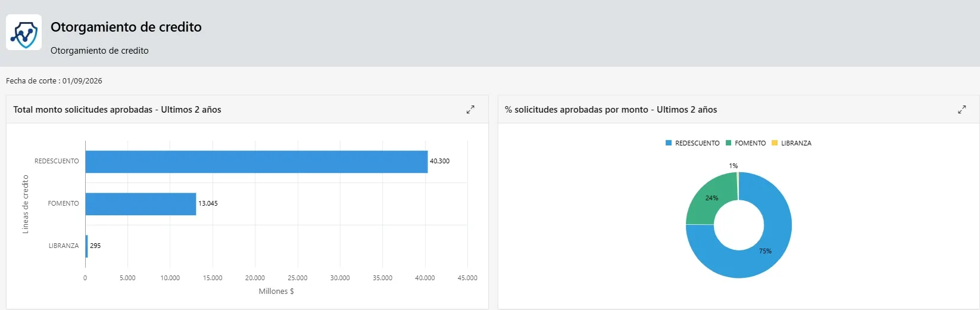
Task: Click the Fecha de corte date text
Action: (x=54, y=81)
